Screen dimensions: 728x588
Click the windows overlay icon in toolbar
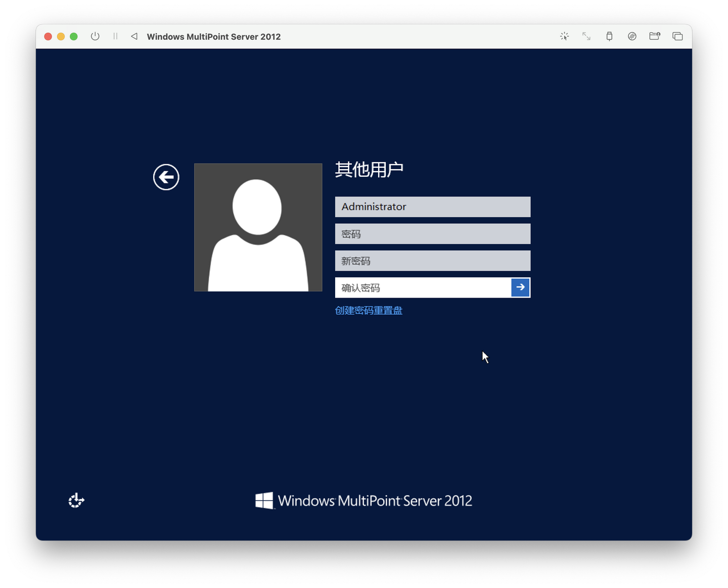click(x=677, y=36)
